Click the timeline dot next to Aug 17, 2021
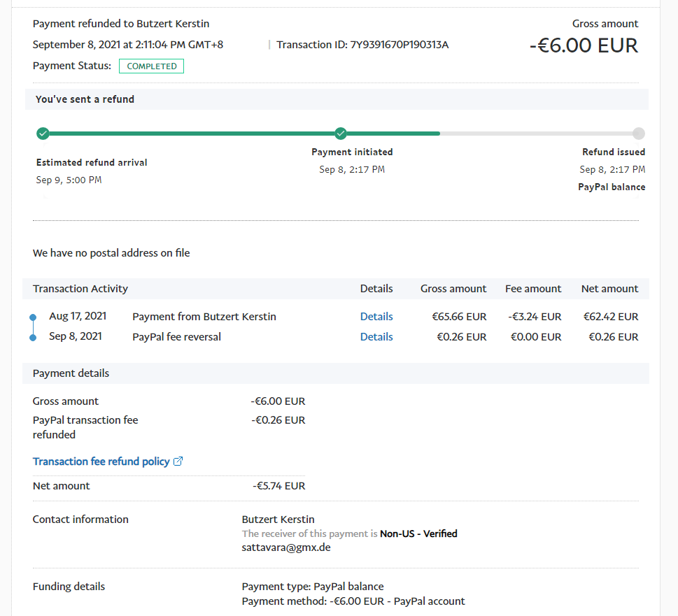 pos(33,317)
